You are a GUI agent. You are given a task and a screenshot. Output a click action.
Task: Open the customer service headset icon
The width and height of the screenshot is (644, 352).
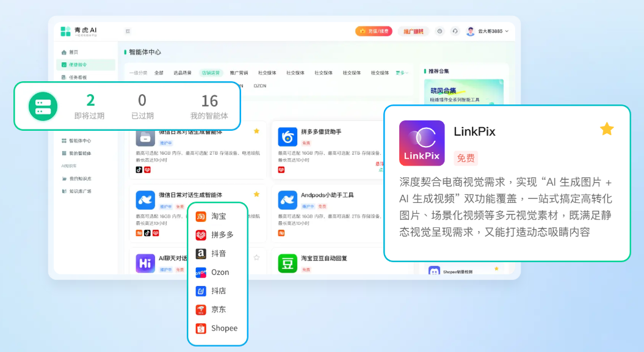click(x=455, y=31)
